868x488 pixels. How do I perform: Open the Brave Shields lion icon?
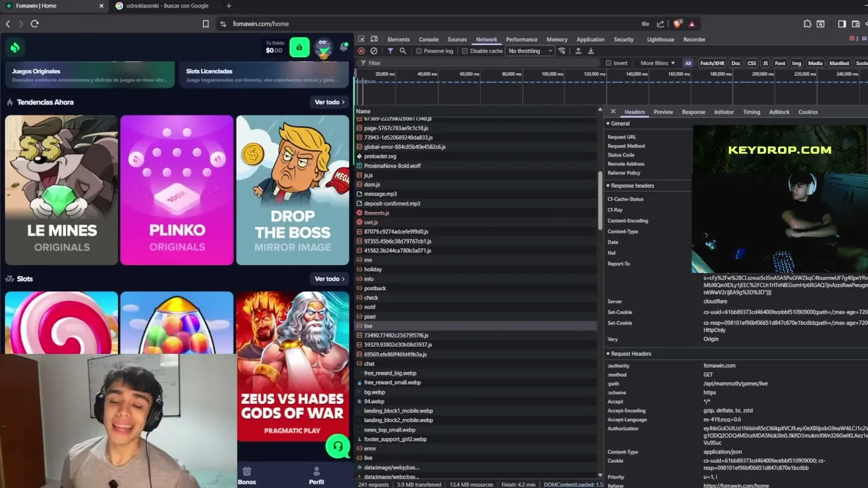coord(677,24)
